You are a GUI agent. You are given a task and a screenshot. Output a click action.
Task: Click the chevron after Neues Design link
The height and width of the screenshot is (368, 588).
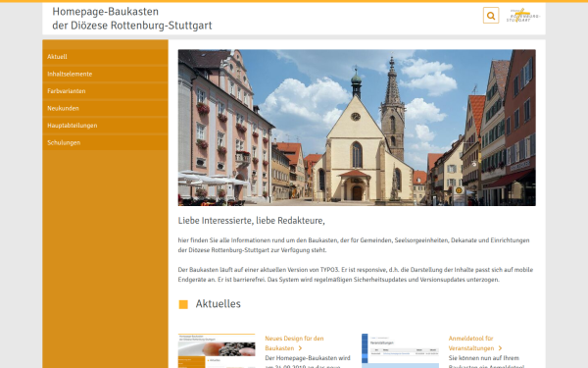[x=300, y=348]
